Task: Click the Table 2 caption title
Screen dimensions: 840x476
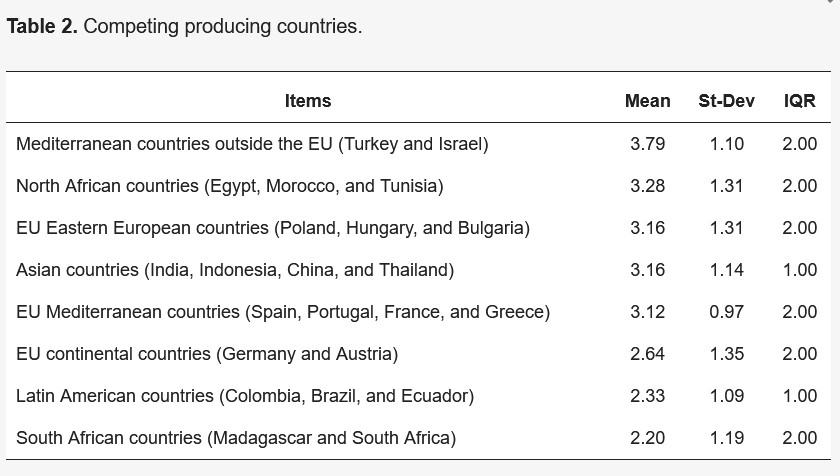Action: coord(184,26)
